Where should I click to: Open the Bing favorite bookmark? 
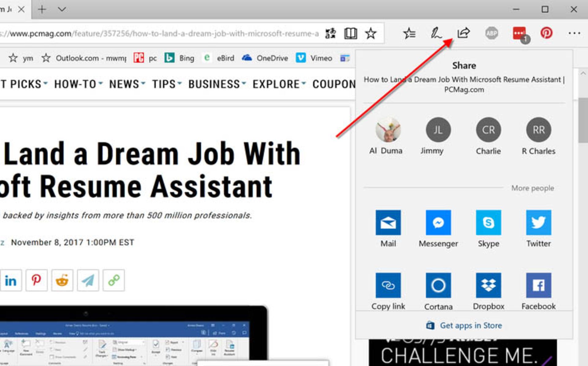click(x=179, y=58)
